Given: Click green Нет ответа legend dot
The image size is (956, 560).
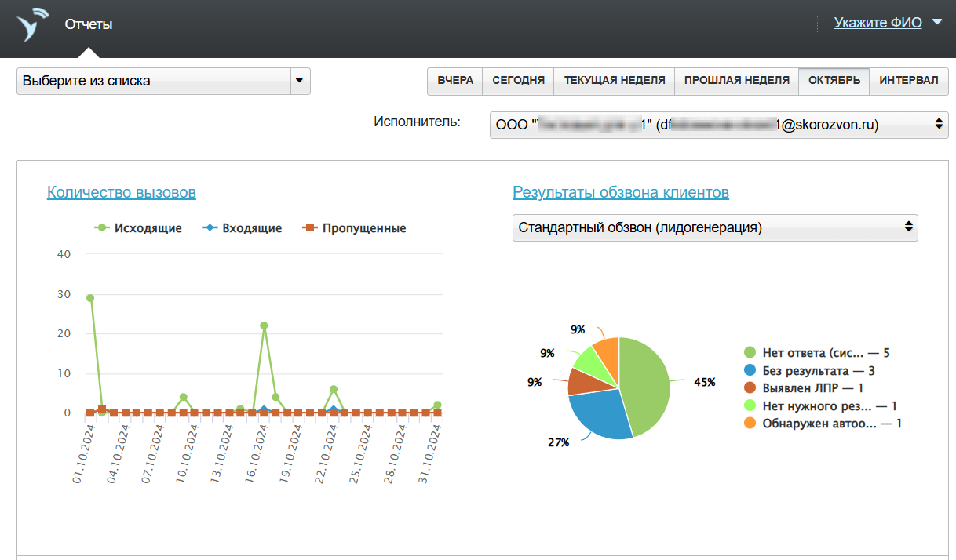Looking at the screenshot, I should pyautogui.click(x=750, y=353).
